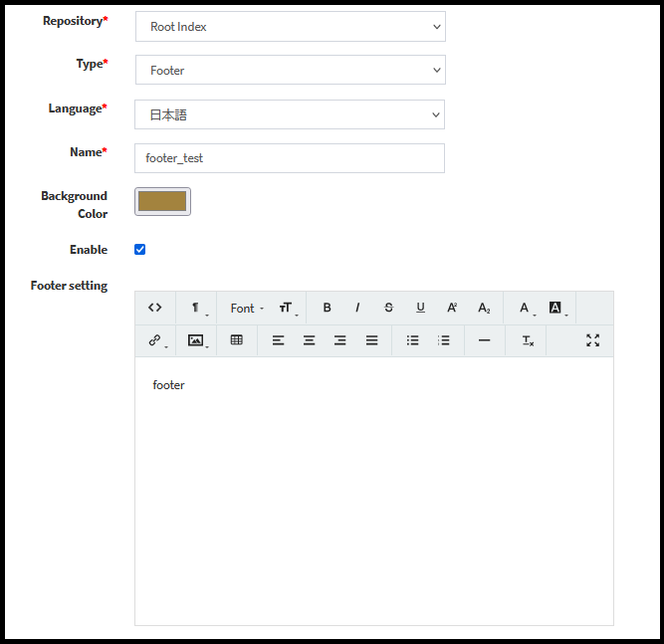Expand the Language dropdown showing 日本語
Image resolution: width=664 pixels, height=644 pixels.
(290, 114)
